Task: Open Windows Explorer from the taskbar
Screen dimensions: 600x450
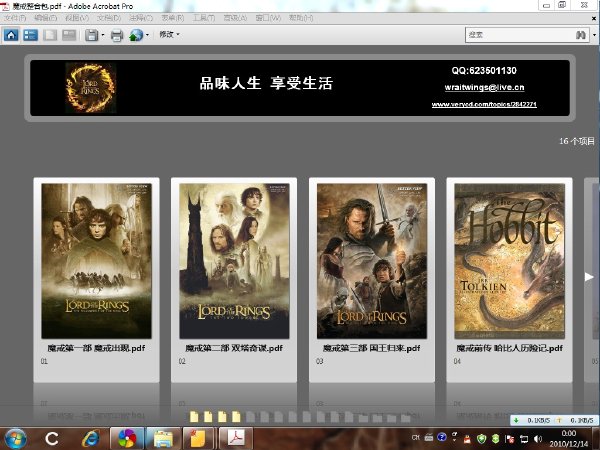Action: pyautogui.click(x=163, y=439)
